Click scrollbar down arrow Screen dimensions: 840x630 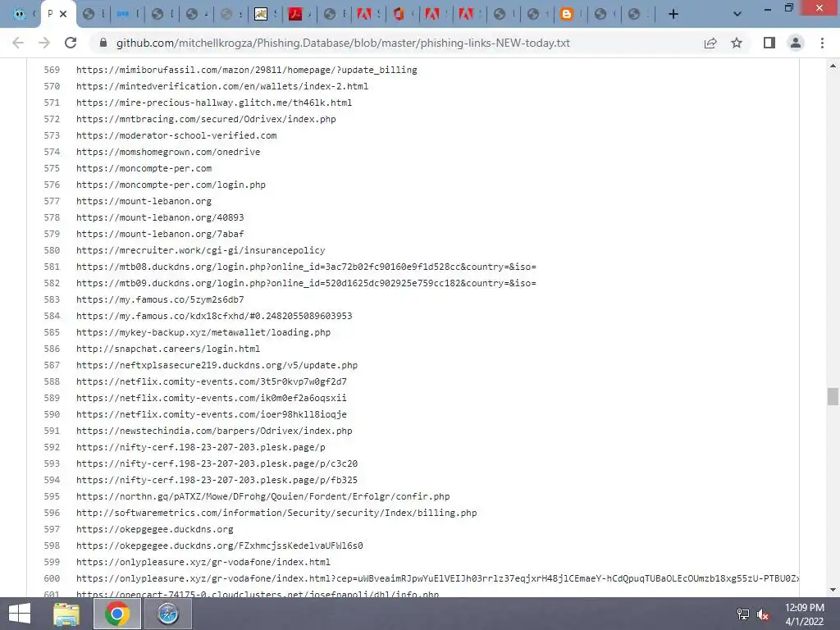pos(833,590)
